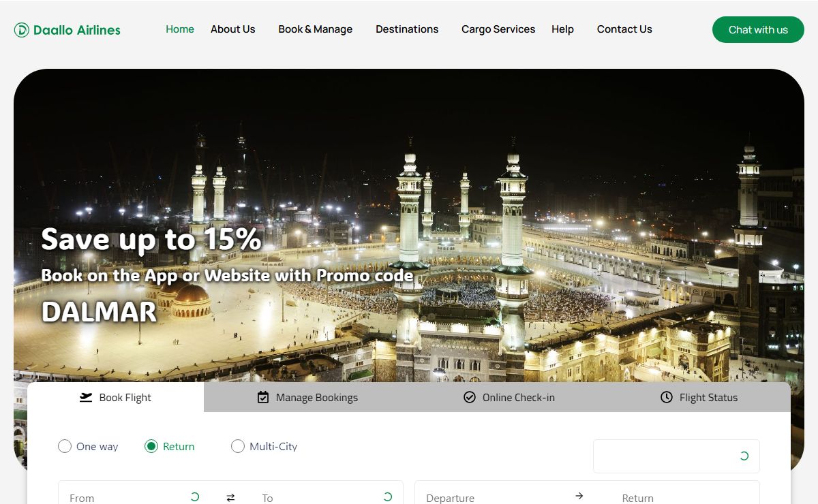Switch to the Manage Bookings tab
This screenshot has height=504, width=818.
307,397
